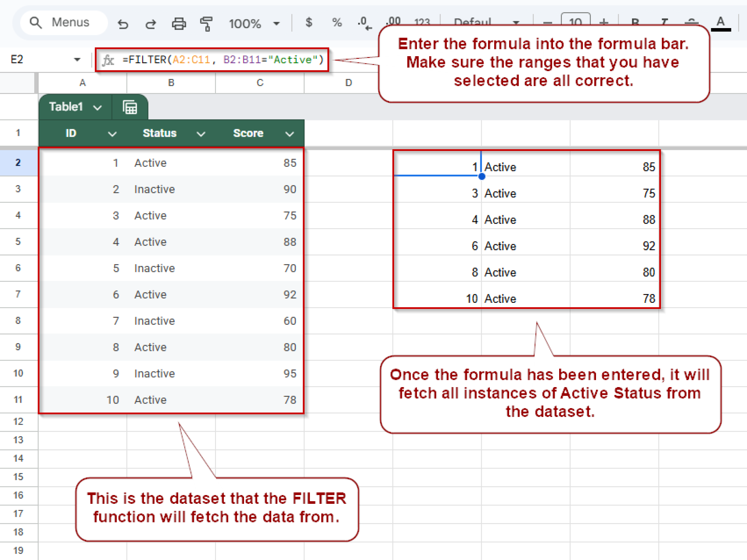Open the print dialog
The image size is (747, 560).
178,23
